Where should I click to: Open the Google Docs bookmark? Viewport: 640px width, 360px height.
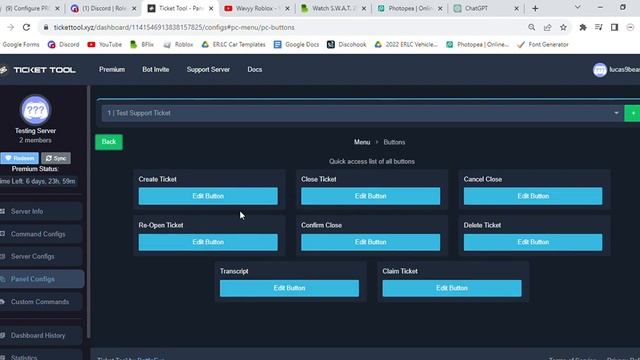click(x=297, y=44)
